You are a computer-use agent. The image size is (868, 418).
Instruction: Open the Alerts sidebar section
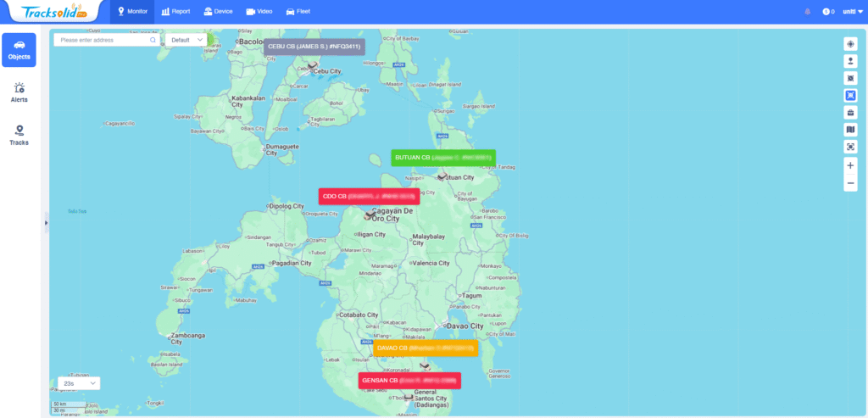tap(19, 92)
